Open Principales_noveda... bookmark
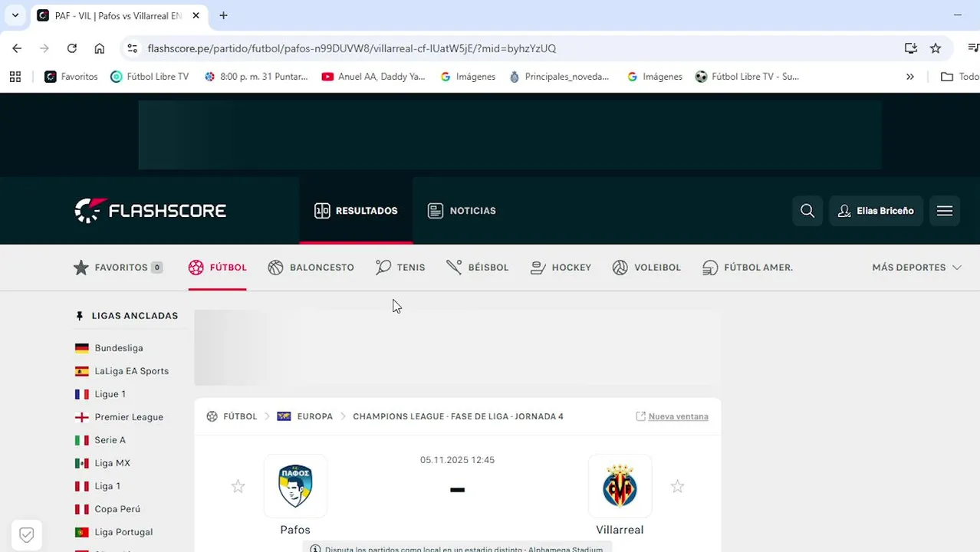 [x=559, y=77]
